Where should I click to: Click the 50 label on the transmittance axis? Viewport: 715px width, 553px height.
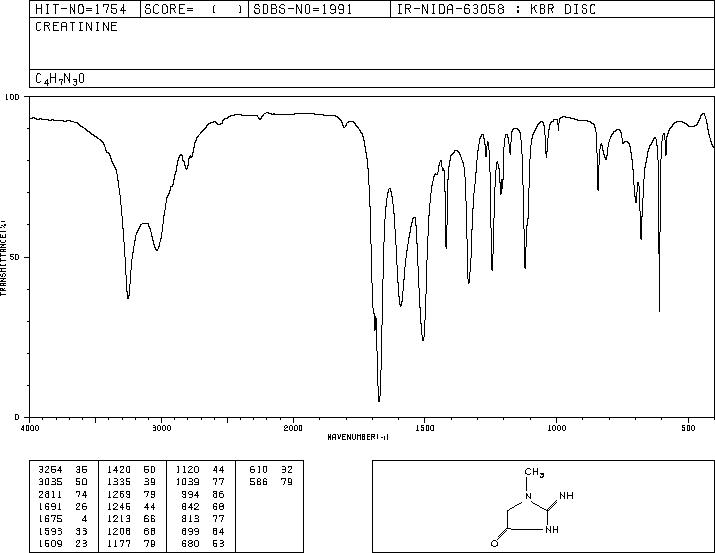pos(15,257)
